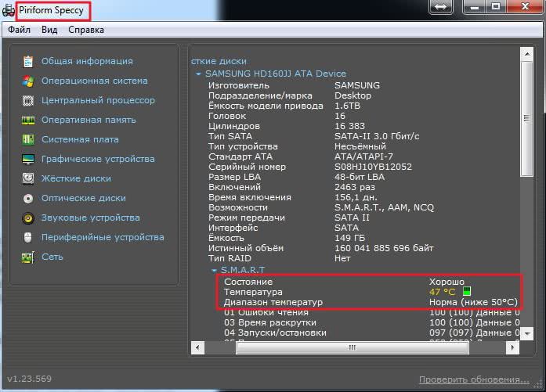The height and width of the screenshot is (392, 546).
Task: Click the Время включения value 156,1 дн.
Action: (356, 198)
